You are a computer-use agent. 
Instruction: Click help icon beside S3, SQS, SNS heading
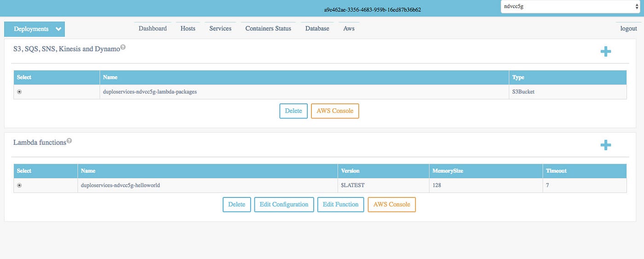click(x=123, y=47)
